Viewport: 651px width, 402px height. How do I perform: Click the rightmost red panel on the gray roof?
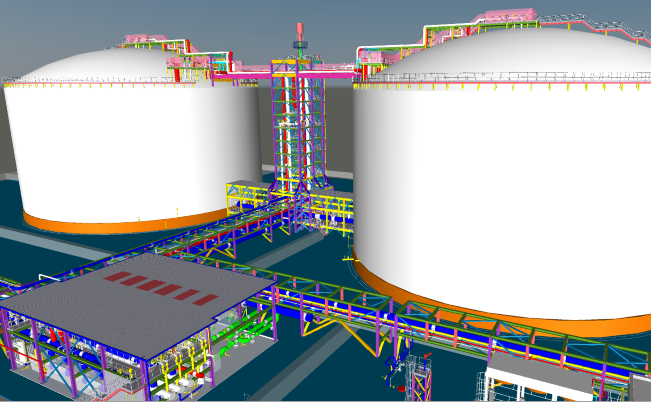point(205,299)
